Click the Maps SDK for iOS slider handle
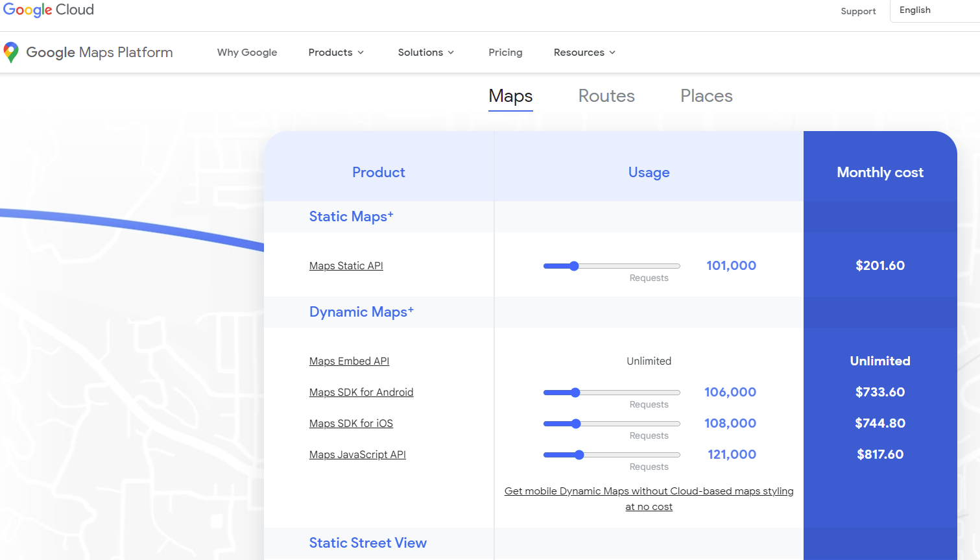Screen dimensions: 980x560 576,424
